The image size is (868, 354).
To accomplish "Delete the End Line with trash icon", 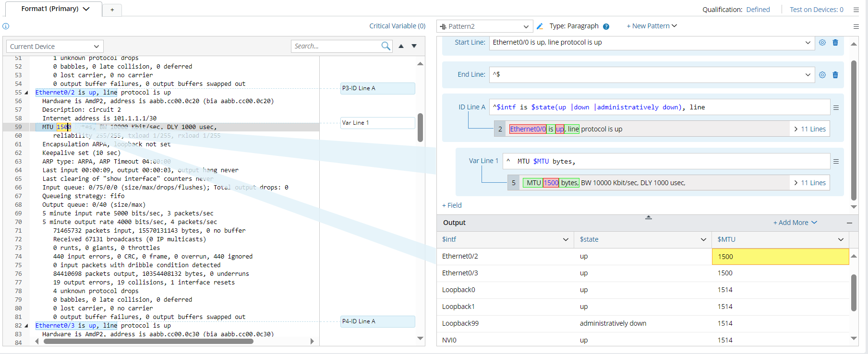I will [x=835, y=75].
